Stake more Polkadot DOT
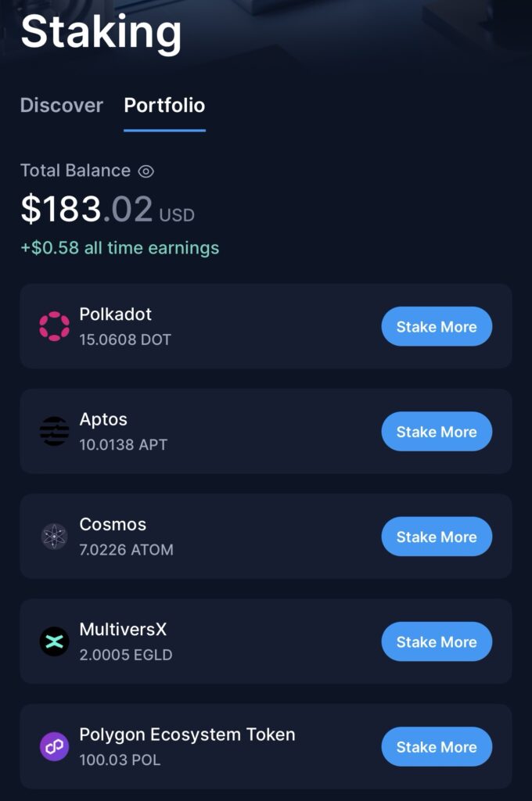 437,326
